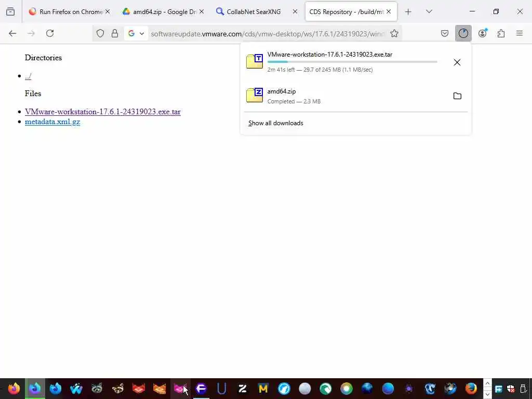Open the hamburger application menu
Viewport: 532px width, 399px height.
520,33
